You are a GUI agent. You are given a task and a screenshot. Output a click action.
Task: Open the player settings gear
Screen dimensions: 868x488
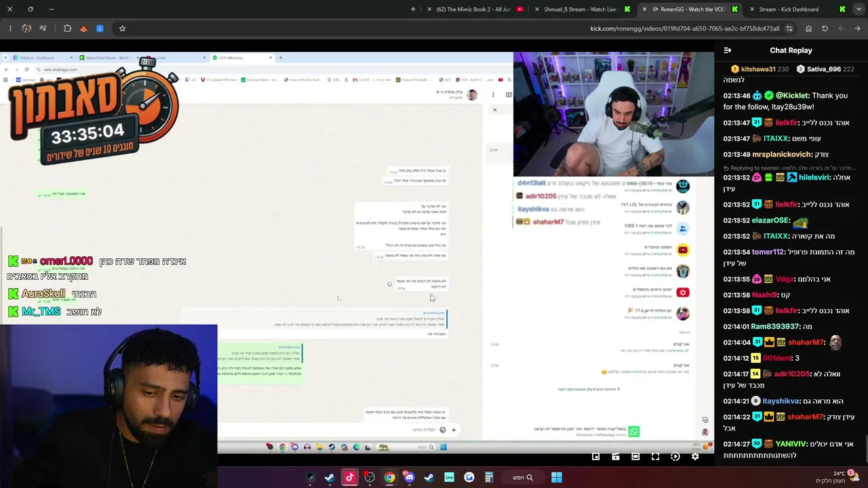695,457
